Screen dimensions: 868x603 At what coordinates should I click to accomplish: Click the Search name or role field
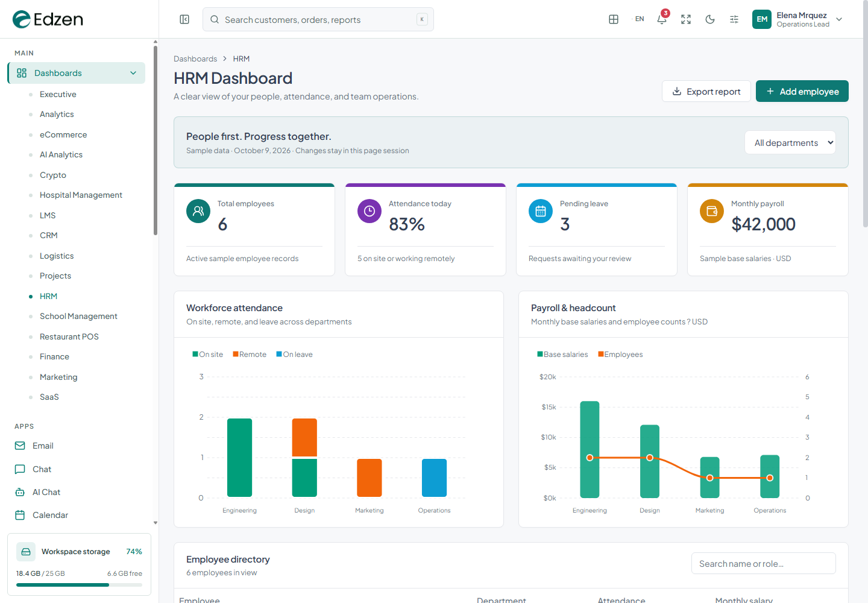(x=764, y=563)
